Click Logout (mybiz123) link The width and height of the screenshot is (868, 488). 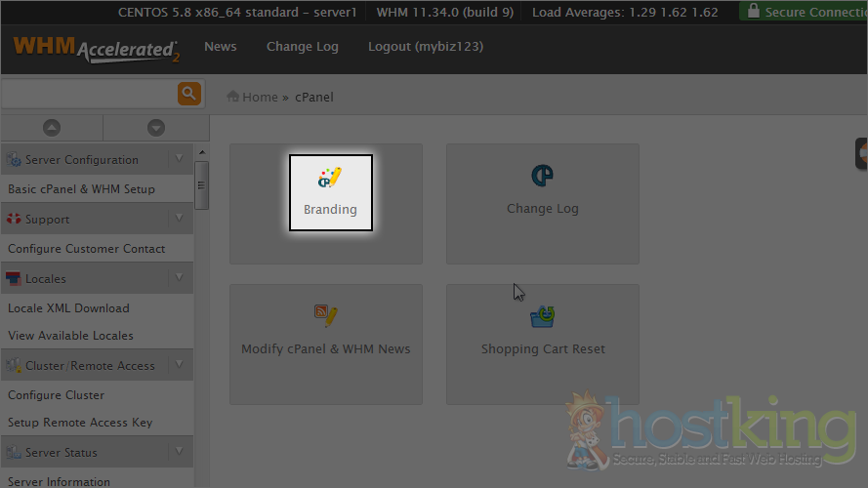click(425, 47)
